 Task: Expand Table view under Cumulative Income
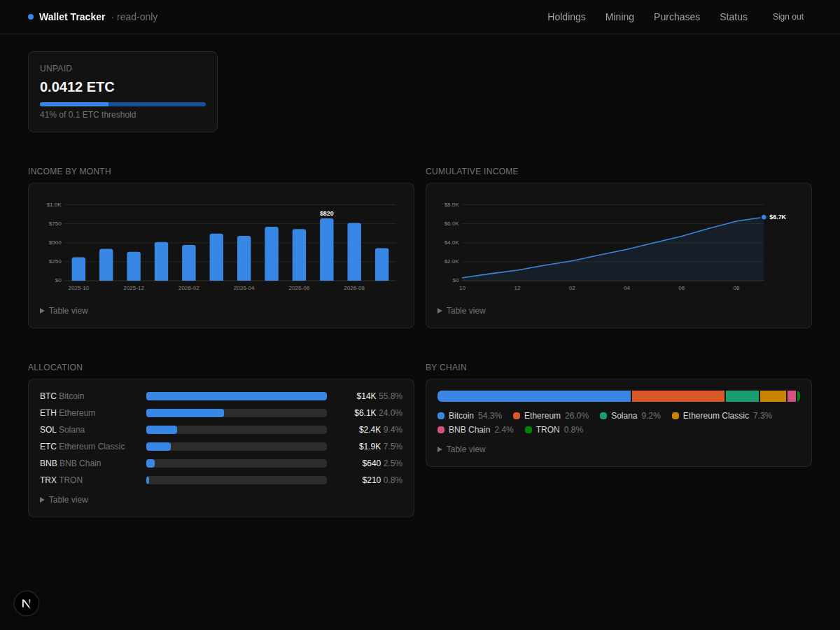[461, 311]
